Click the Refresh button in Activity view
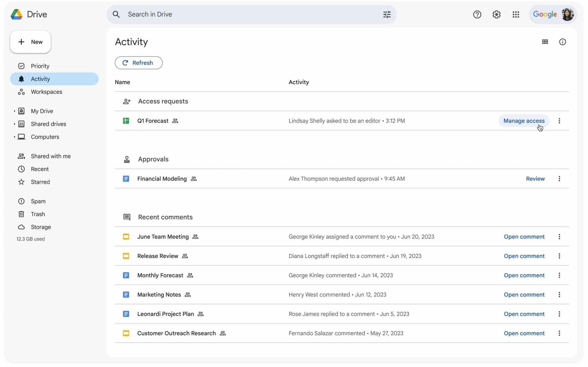The image size is (588, 367). 138,63
